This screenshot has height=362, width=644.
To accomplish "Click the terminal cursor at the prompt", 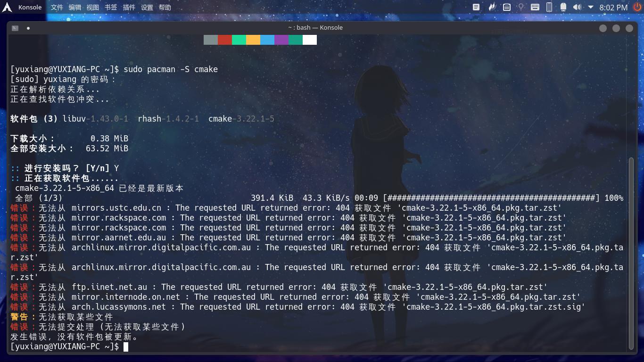I will point(126,346).
